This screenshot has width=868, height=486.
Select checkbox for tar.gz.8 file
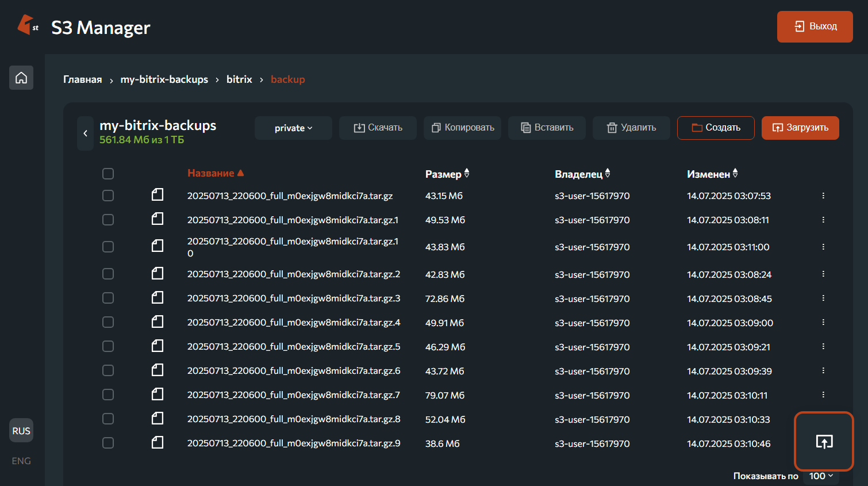point(108,419)
